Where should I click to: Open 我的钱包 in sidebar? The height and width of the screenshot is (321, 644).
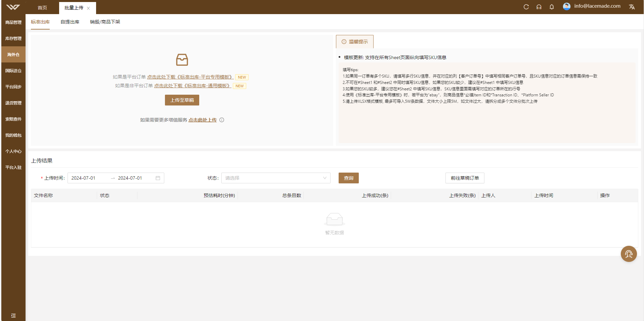pyautogui.click(x=13, y=135)
